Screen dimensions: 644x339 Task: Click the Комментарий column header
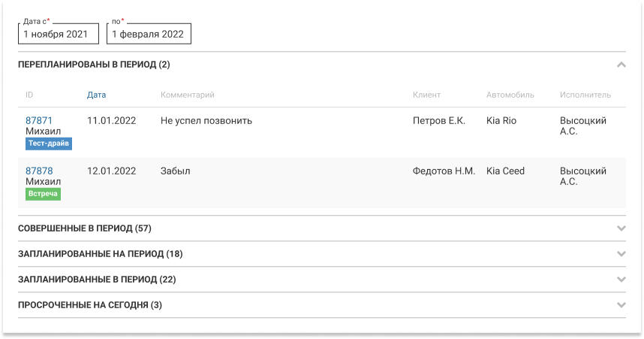point(187,95)
